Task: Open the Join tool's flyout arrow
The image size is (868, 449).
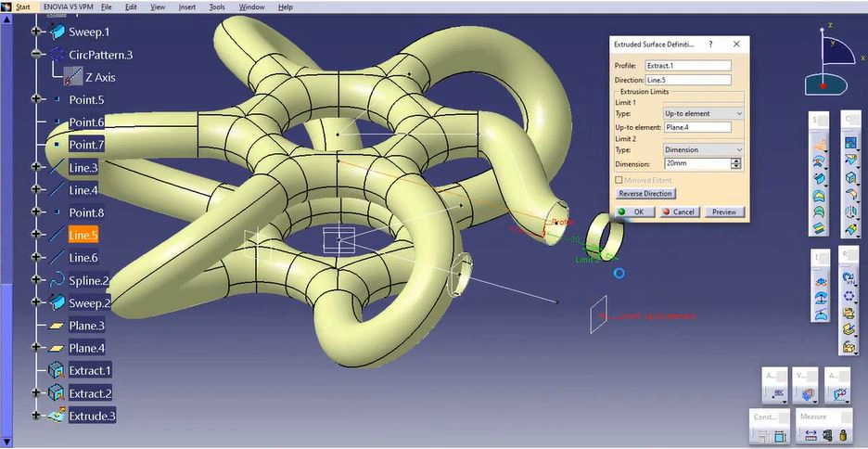Action: click(857, 148)
